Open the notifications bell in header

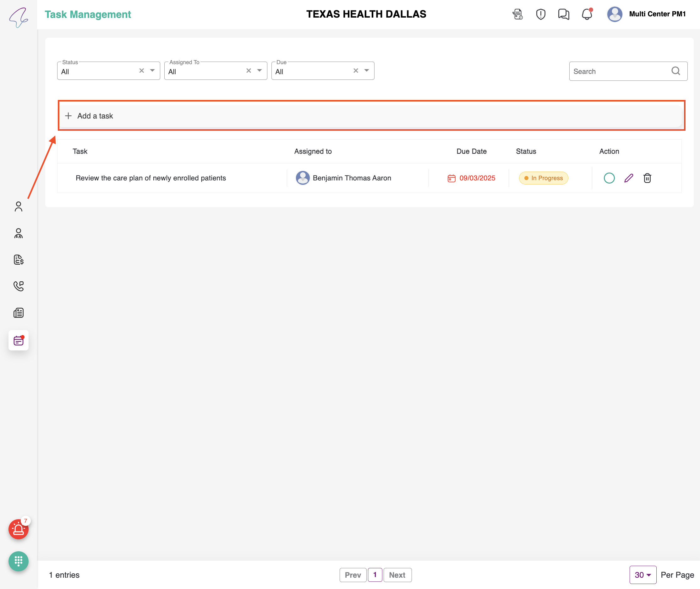pyautogui.click(x=587, y=14)
